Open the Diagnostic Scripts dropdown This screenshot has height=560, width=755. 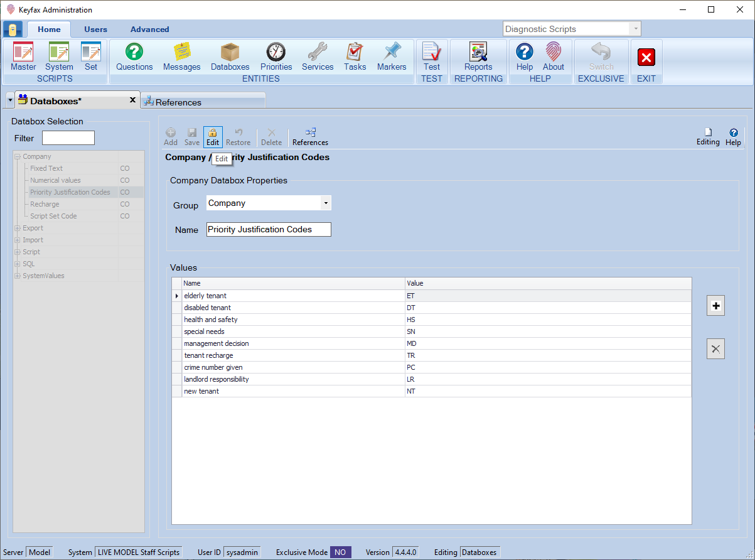(635, 29)
